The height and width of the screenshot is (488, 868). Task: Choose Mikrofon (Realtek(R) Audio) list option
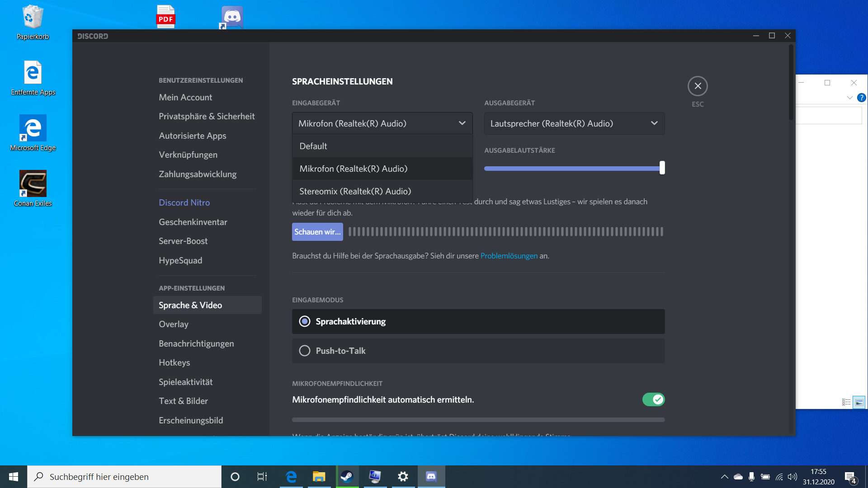pyautogui.click(x=382, y=169)
